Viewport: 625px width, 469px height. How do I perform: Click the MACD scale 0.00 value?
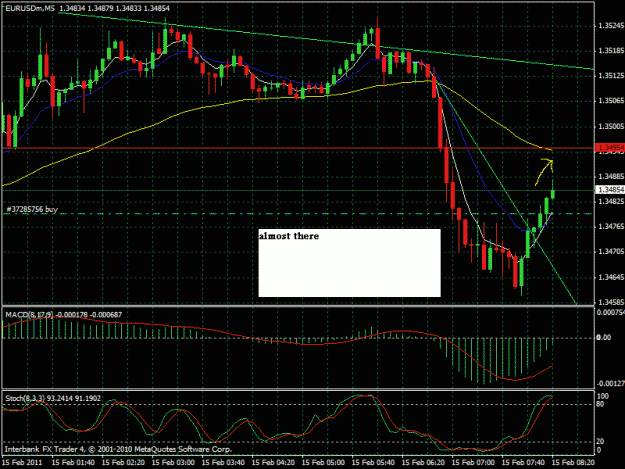tap(603, 338)
